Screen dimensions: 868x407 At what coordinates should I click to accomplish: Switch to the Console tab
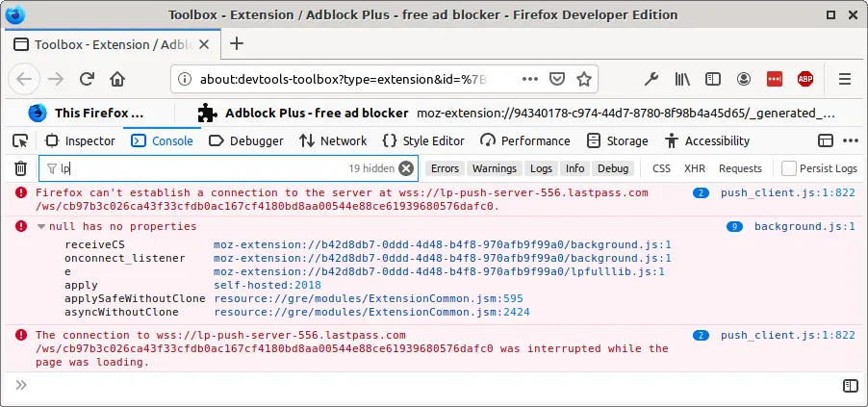pos(163,140)
